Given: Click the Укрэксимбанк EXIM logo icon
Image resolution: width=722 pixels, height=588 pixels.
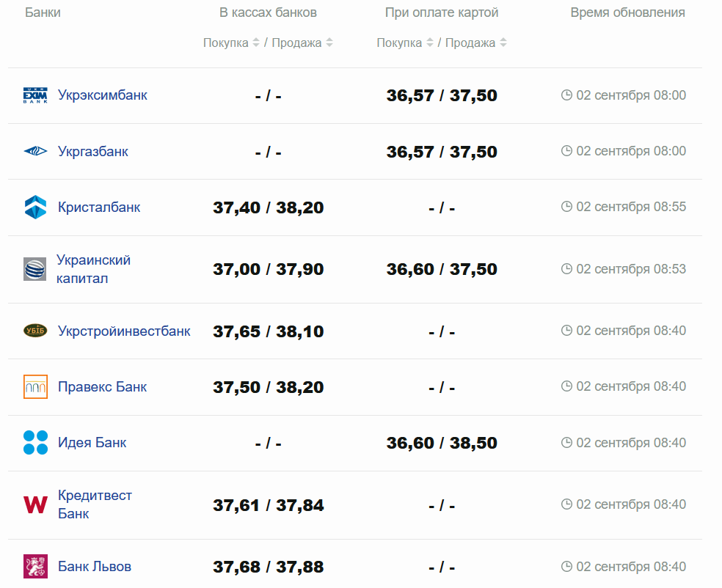Looking at the screenshot, I should click(x=35, y=95).
